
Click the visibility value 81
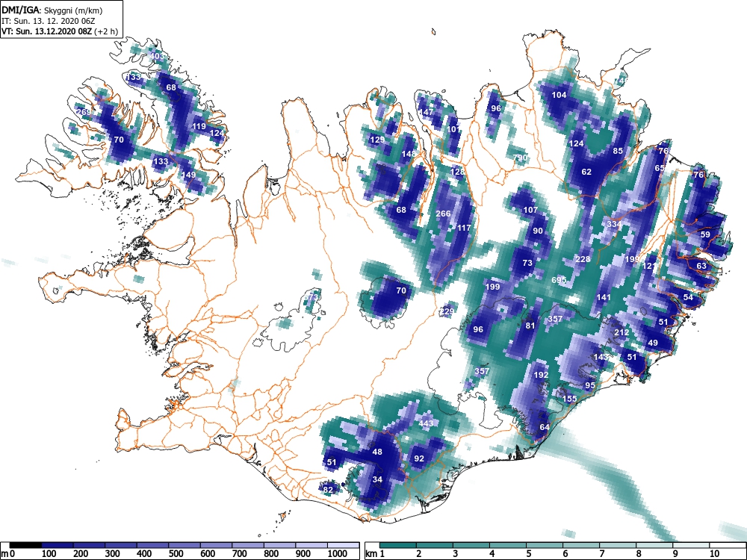(x=530, y=326)
